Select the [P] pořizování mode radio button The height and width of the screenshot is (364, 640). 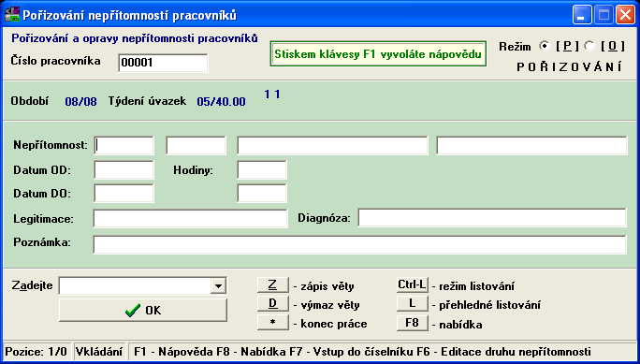point(544,47)
